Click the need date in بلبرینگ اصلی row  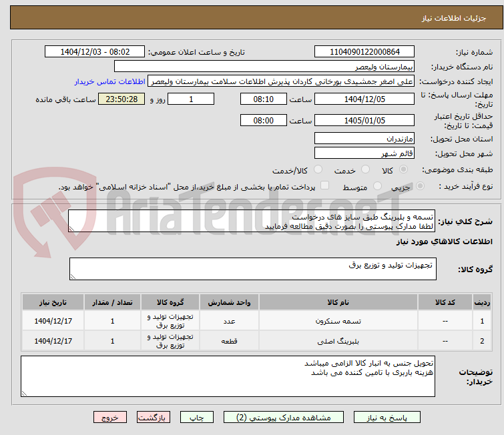[x=53, y=341]
